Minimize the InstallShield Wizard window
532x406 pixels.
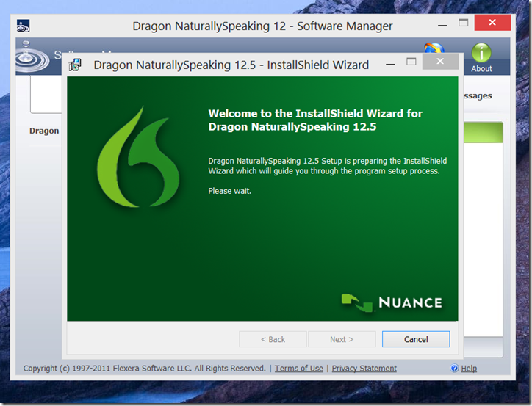coord(390,64)
